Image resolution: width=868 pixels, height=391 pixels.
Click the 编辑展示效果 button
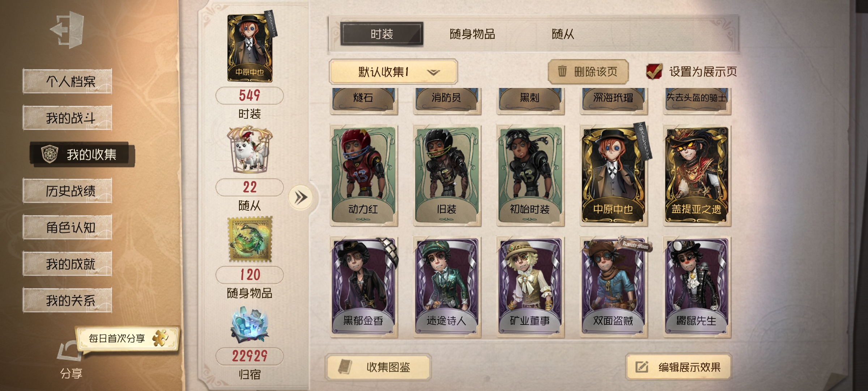click(678, 367)
